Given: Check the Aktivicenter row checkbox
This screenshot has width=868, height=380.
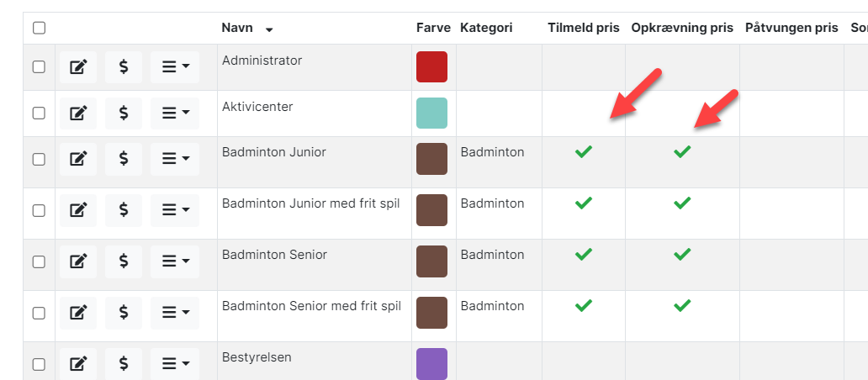Looking at the screenshot, I should (39, 113).
